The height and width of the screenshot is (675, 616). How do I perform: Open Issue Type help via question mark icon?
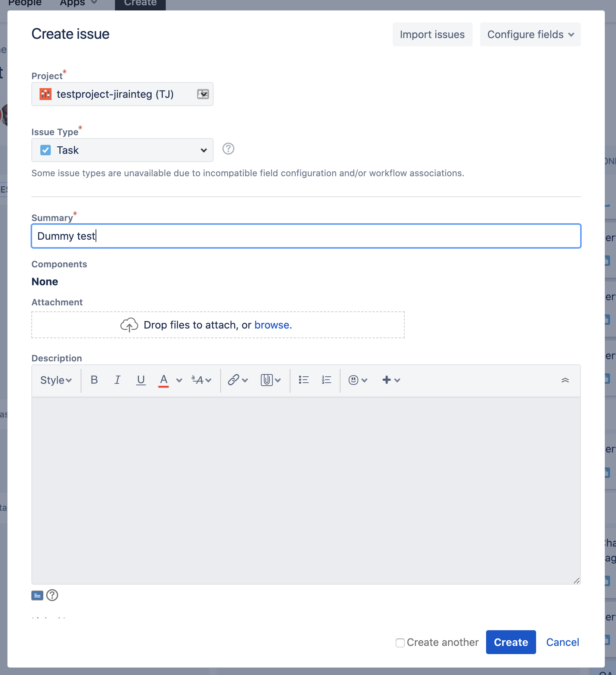click(228, 149)
